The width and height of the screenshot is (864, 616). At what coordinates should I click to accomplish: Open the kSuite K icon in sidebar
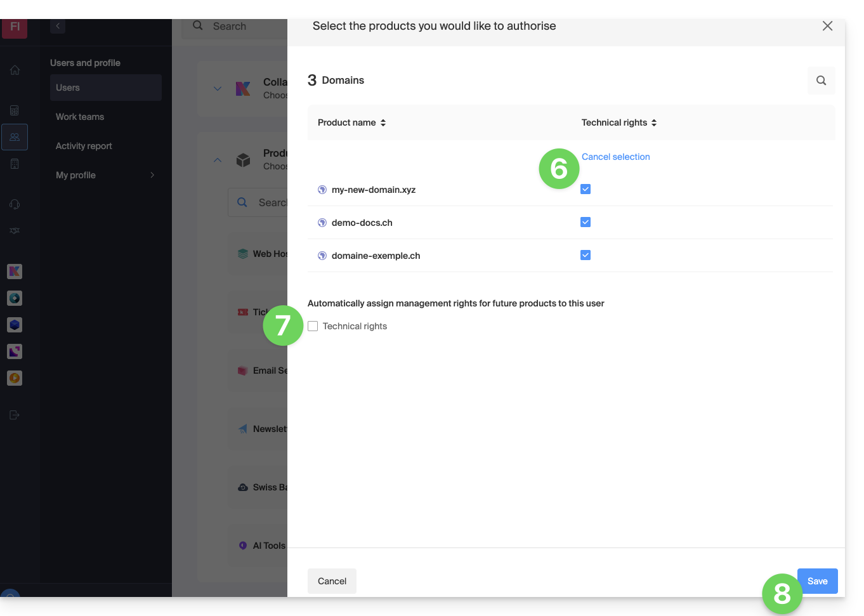(x=15, y=272)
